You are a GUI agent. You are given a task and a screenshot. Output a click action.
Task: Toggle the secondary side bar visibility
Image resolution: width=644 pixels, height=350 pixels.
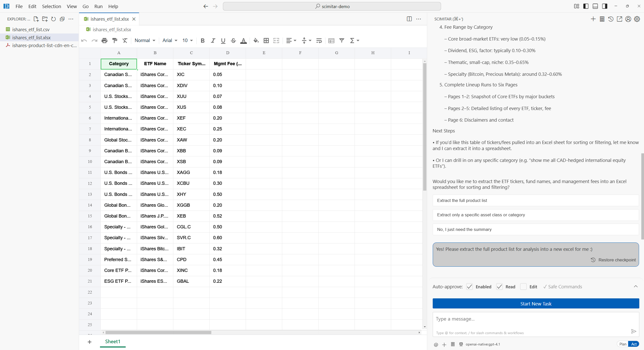pos(604,6)
